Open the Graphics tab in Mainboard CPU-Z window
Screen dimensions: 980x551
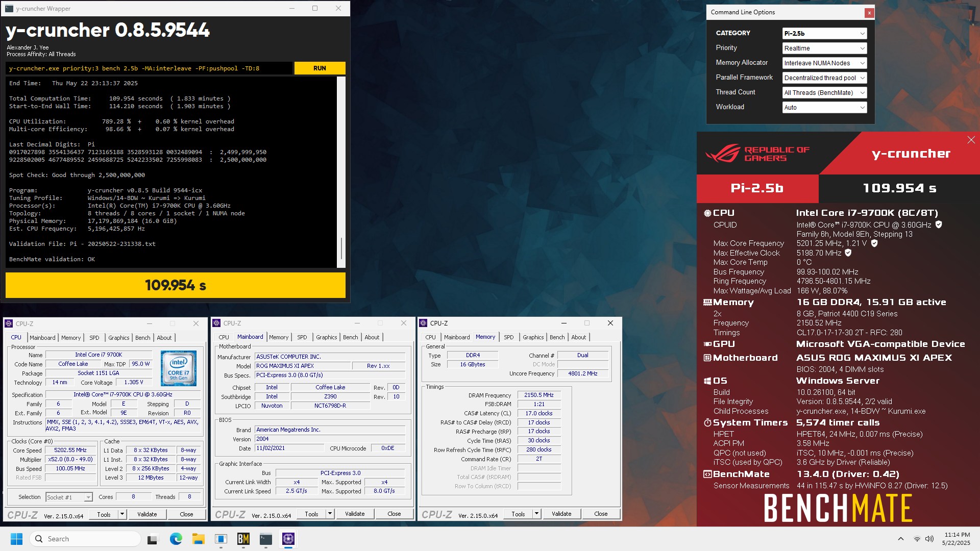click(x=327, y=337)
